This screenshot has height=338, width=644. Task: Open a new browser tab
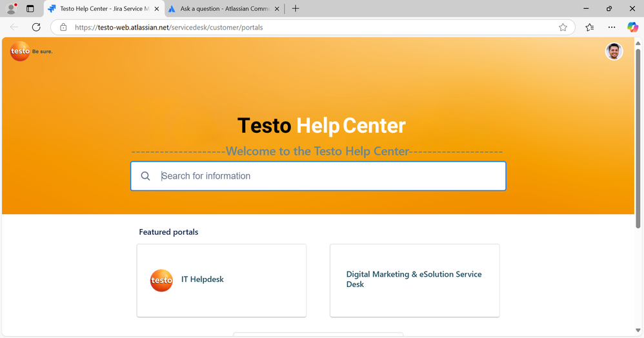[296, 8]
